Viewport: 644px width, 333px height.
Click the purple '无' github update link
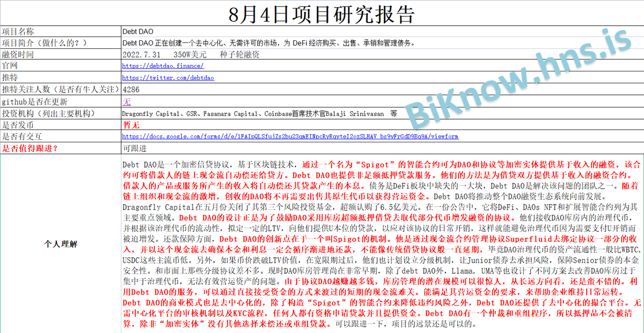coord(127,102)
